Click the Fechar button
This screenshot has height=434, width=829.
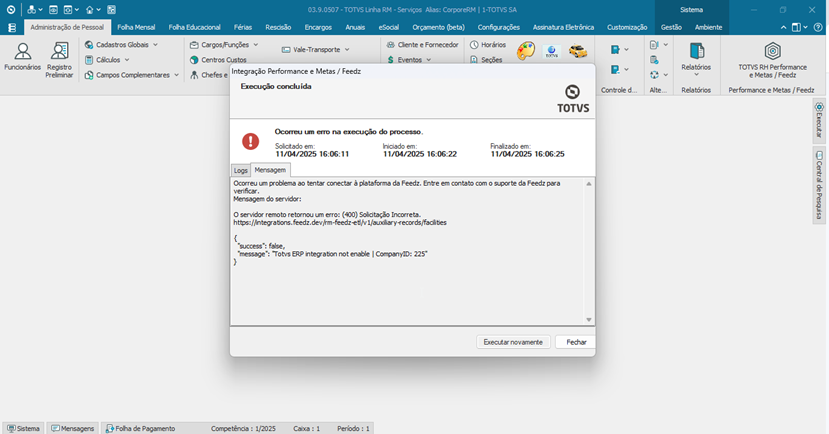[x=576, y=342]
